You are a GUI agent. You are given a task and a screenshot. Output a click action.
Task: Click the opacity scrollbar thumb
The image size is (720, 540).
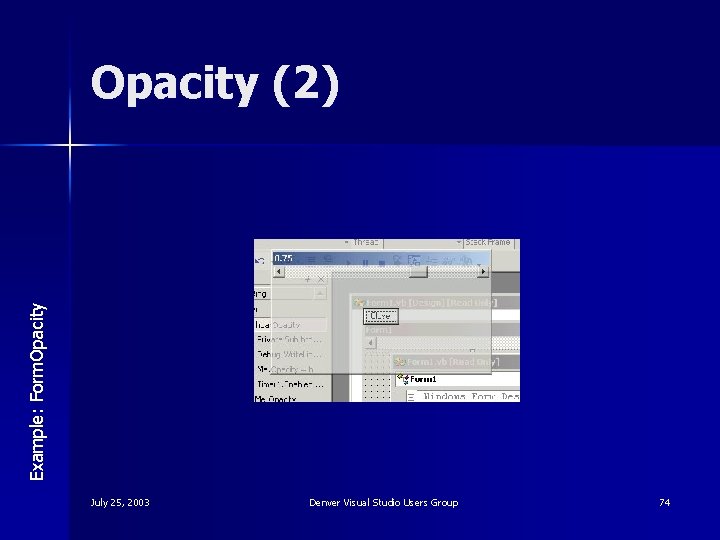coord(418,272)
